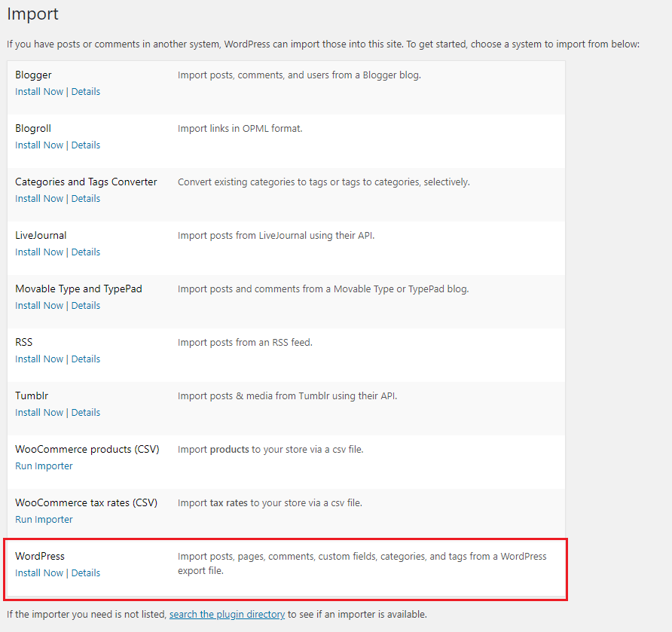Click the Tumblr importer title

click(32, 396)
